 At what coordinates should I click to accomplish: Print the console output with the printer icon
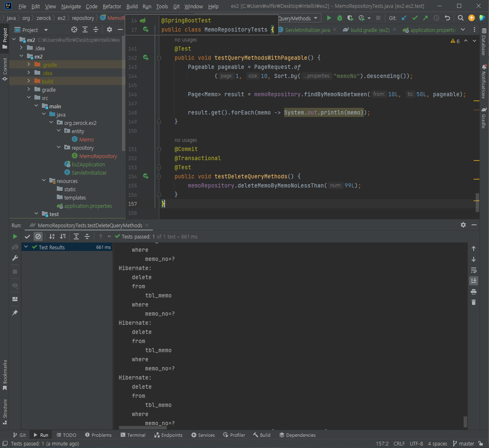click(473, 292)
